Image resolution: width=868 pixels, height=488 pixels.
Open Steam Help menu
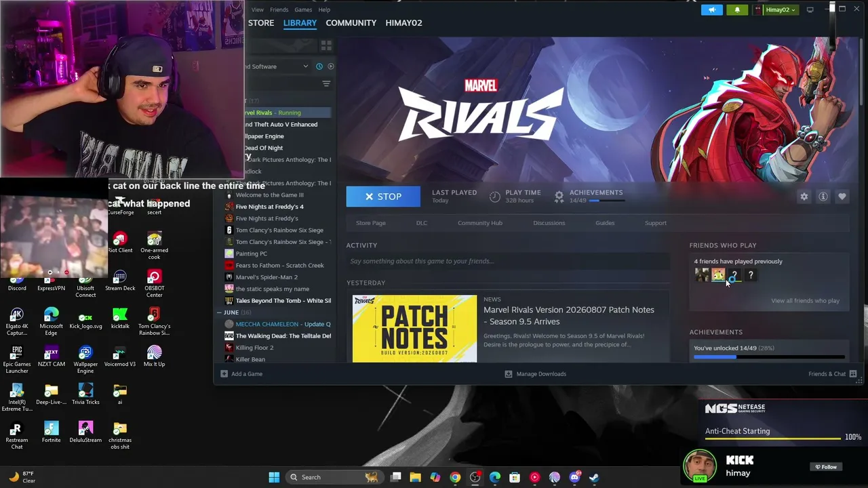click(324, 9)
